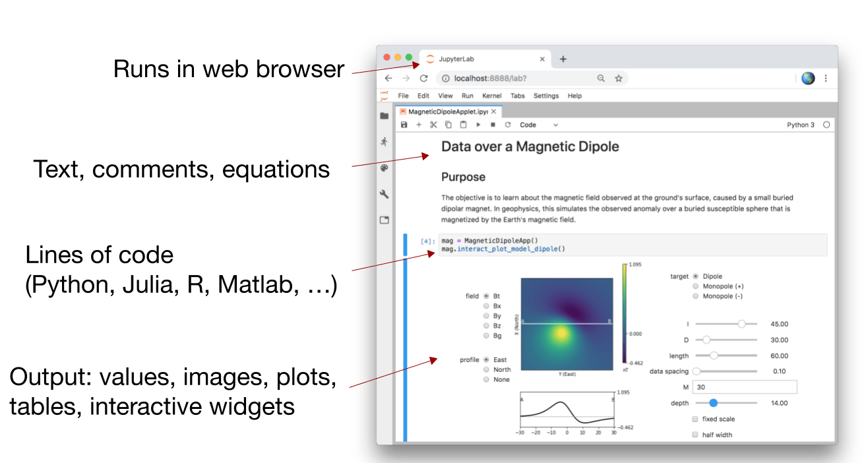Screen dimensions: 868x463
Task: Select the Monopole (+) target radio button
Action: pyautogui.click(x=696, y=286)
